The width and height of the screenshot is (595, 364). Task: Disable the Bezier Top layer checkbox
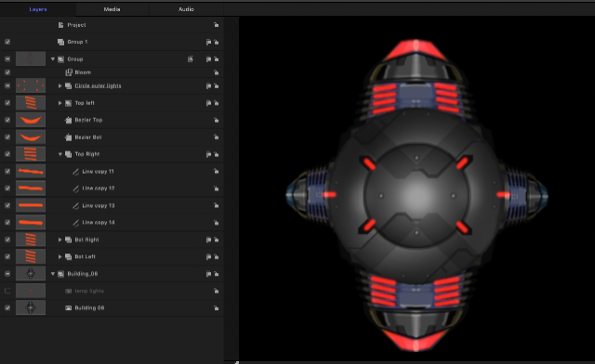pos(7,120)
